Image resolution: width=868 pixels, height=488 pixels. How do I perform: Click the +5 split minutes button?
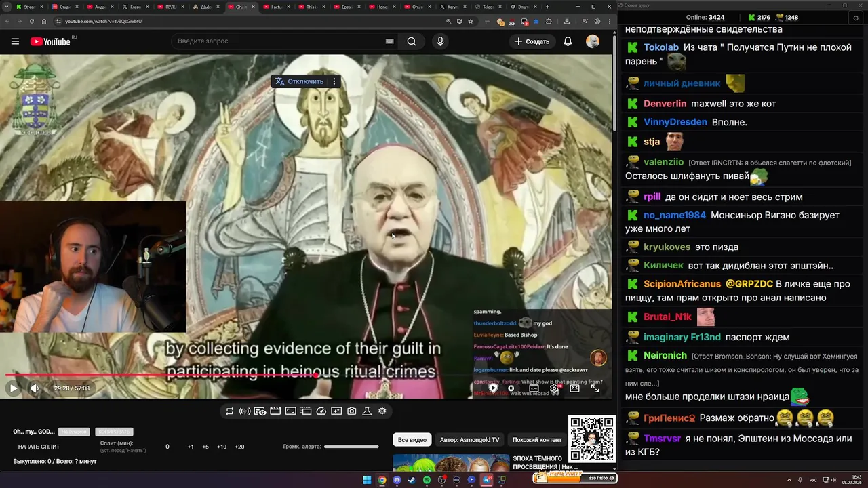tap(205, 447)
